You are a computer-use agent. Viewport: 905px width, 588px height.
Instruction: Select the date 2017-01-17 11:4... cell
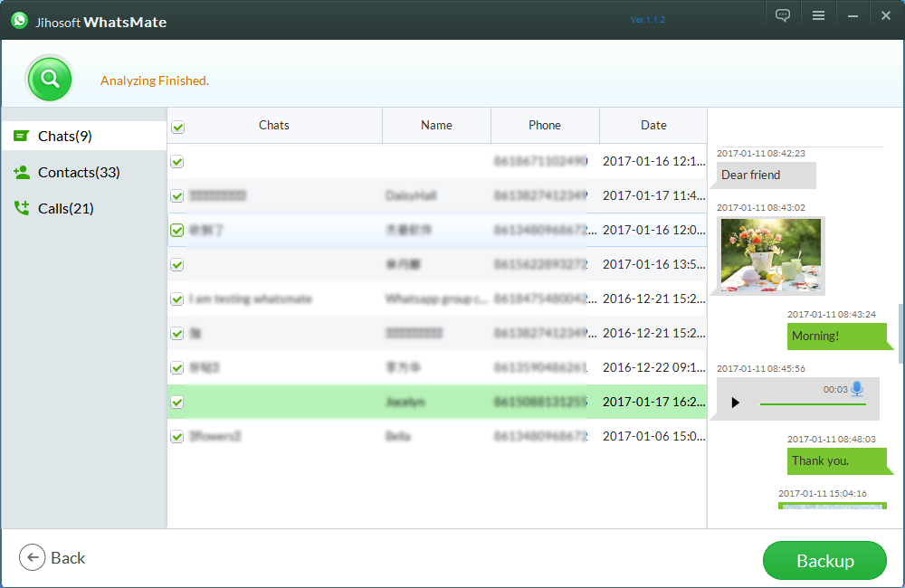coord(654,195)
